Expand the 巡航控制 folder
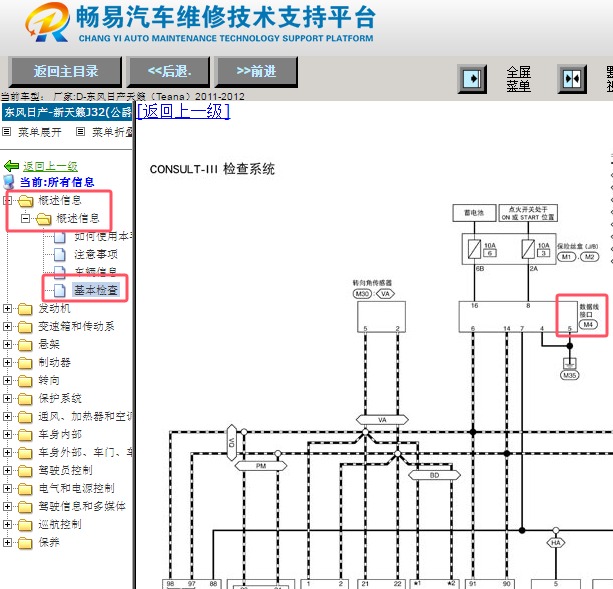The width and height of the screenshot is (613, 589). pyautogui.click(x=7, y=524)
